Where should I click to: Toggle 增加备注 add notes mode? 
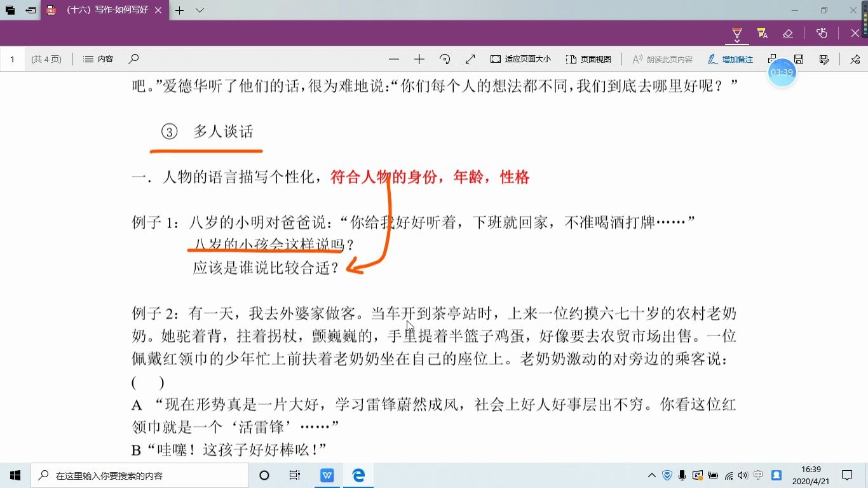pos(731,59)
